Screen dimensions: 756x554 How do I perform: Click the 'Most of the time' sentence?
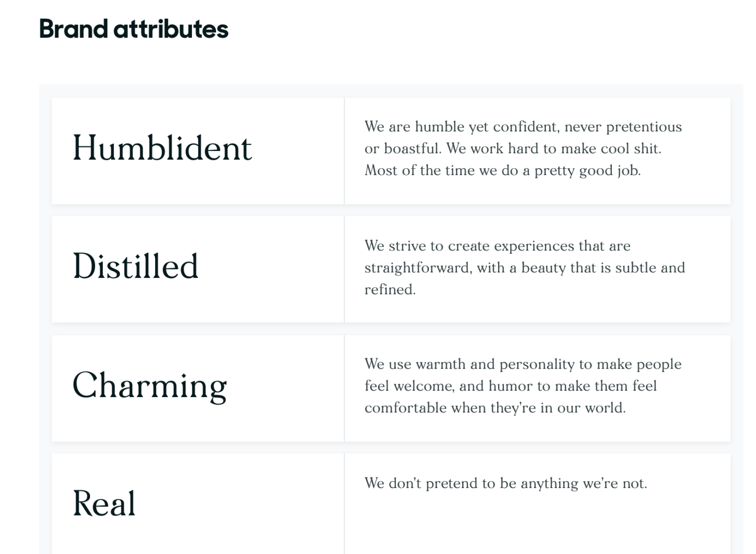click(502, 171)
